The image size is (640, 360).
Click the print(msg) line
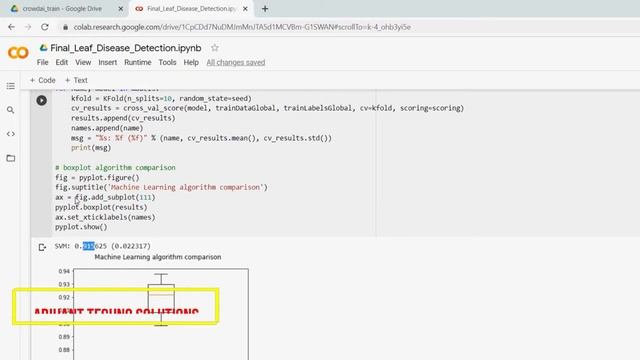click(x=91, y=148)
